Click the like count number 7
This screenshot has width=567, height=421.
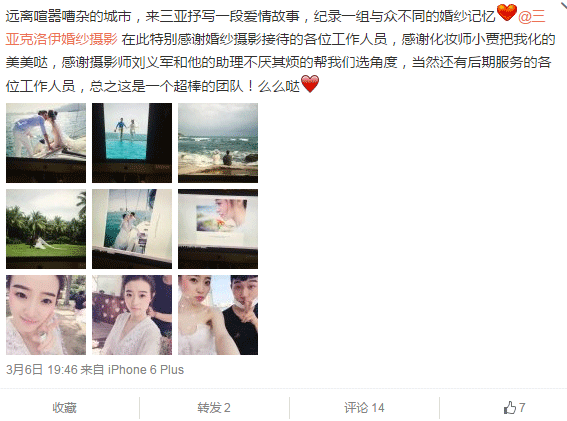[x=522, y=408]
